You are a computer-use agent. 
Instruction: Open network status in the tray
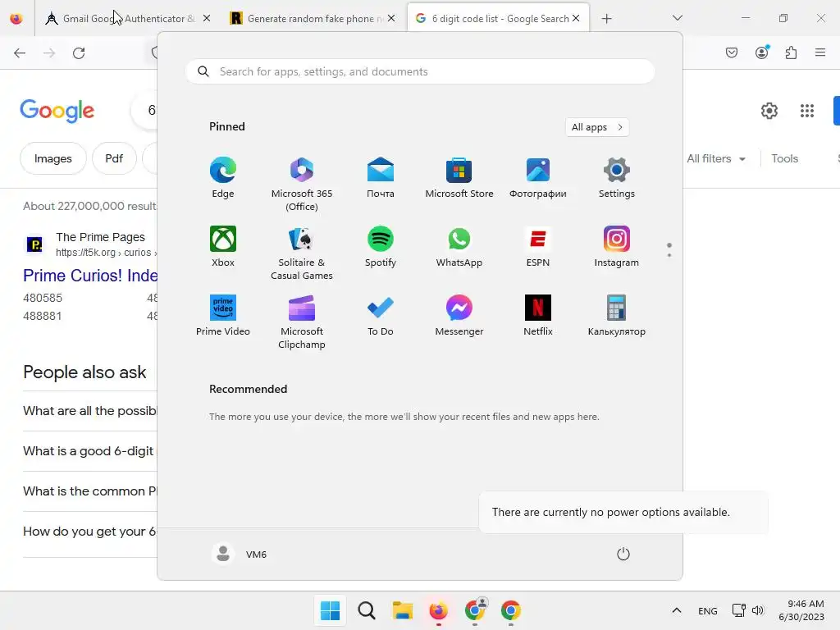click(739, 610)
